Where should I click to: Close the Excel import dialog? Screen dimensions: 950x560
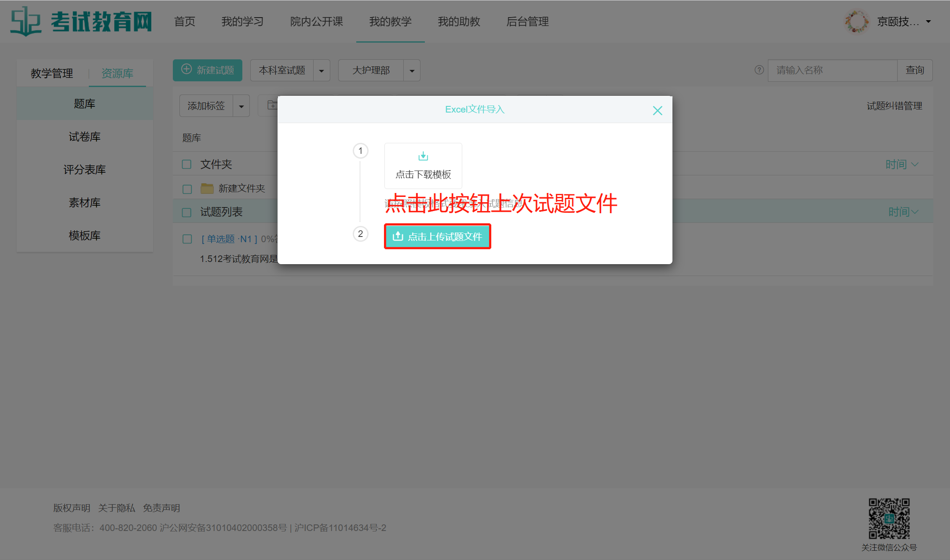[x=657, y=110]
